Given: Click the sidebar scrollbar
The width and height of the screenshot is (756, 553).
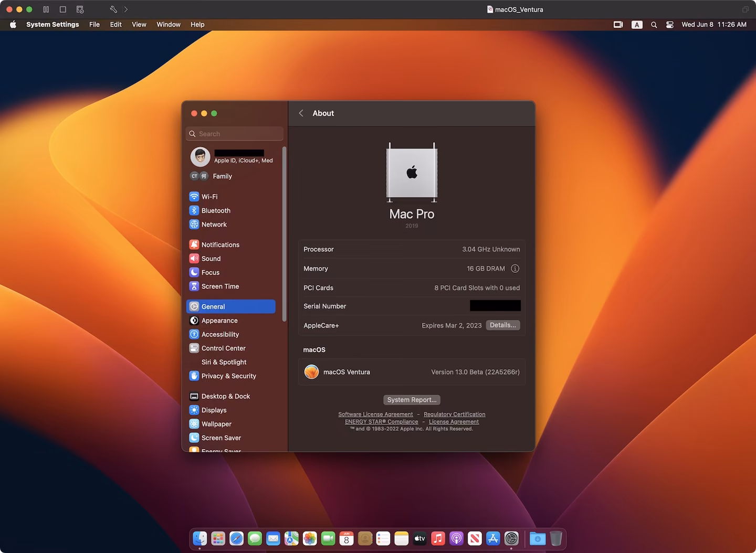Looking at the screenshot, I should tap(285, 233).
